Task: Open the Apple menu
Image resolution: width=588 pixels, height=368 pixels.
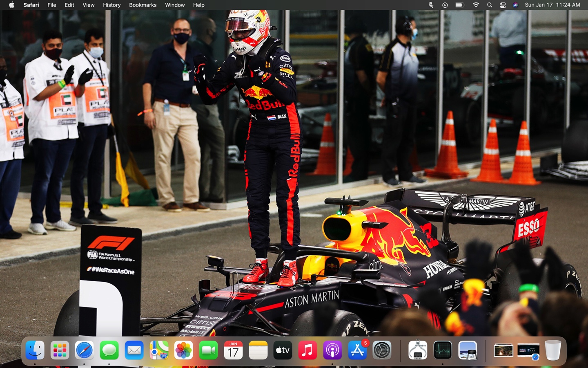Action: [11, 5]
